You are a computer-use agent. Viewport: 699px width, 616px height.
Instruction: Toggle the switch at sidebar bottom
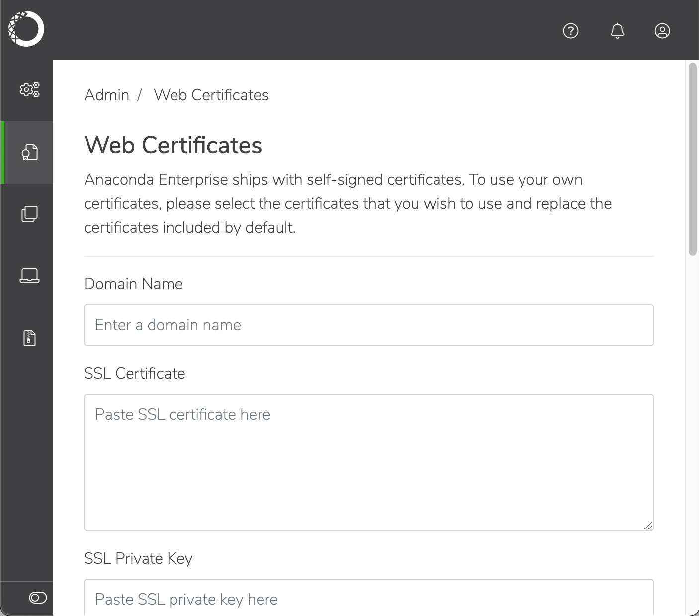38,598
